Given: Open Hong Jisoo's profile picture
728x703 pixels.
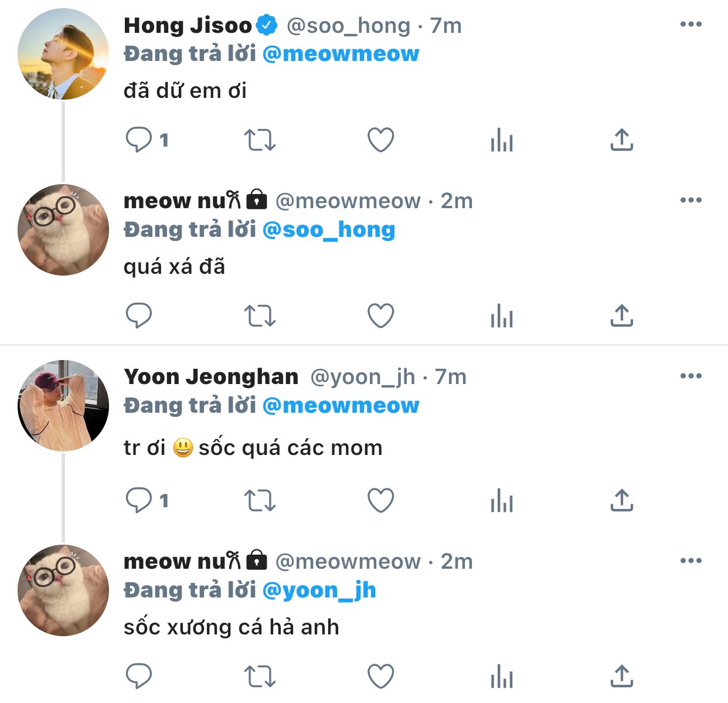Looking at the screenshot, I should (63, 54).
